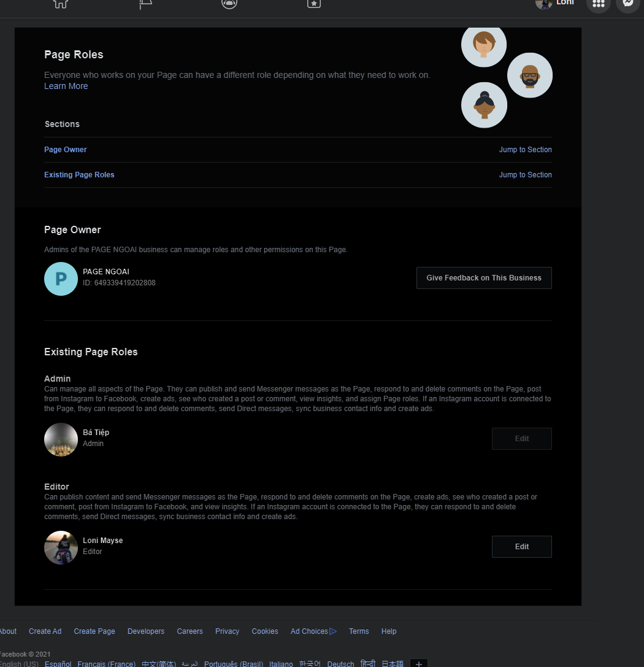Click the name Bá Tiệp

[x=96, y=433]
